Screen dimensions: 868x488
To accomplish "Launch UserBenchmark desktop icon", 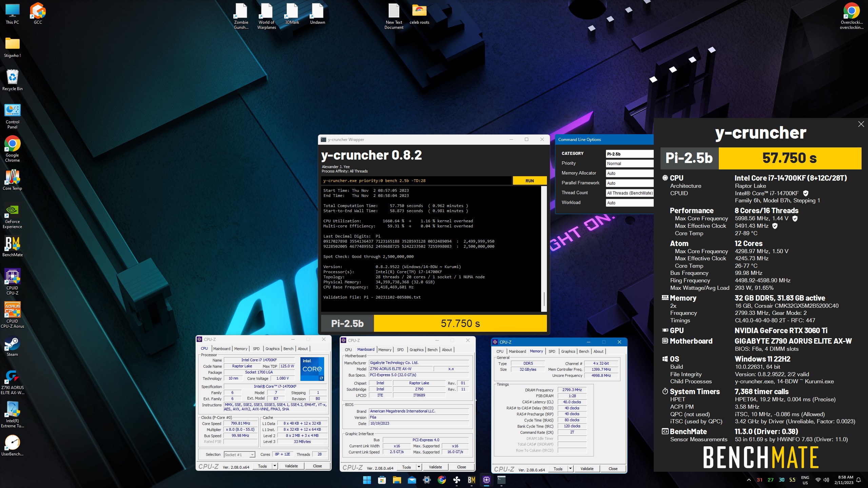I will (x=12, y=446).
